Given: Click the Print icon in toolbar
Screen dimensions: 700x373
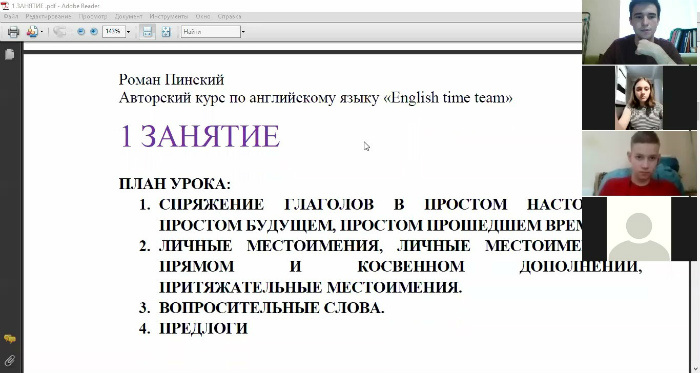Looking at the screenshot, I should coord(13,32).
